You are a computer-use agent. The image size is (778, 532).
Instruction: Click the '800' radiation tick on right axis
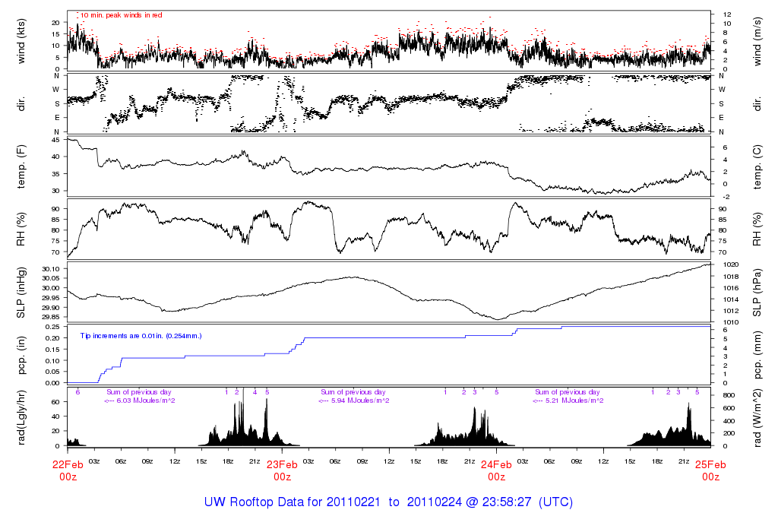click(x=729, y=395)
